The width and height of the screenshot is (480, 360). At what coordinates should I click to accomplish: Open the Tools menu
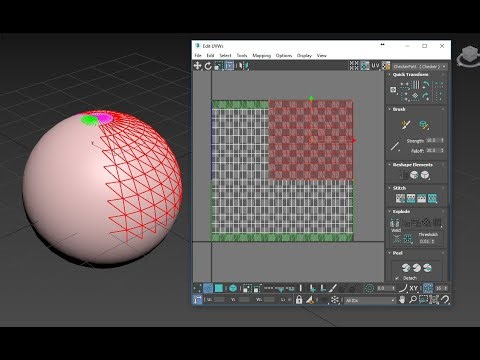tap(242, 55)
